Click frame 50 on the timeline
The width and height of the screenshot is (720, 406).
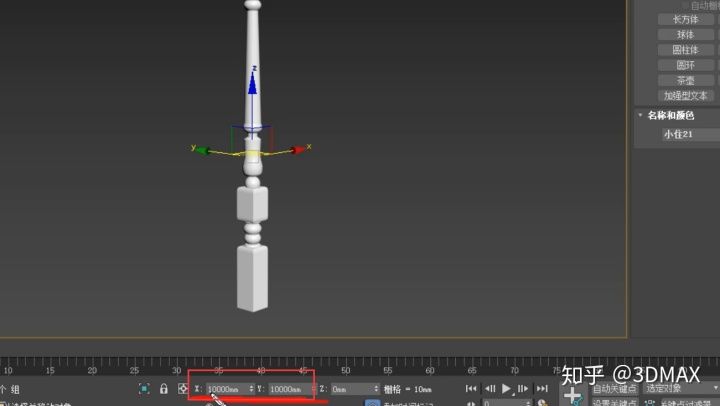(x=346, y=370)
